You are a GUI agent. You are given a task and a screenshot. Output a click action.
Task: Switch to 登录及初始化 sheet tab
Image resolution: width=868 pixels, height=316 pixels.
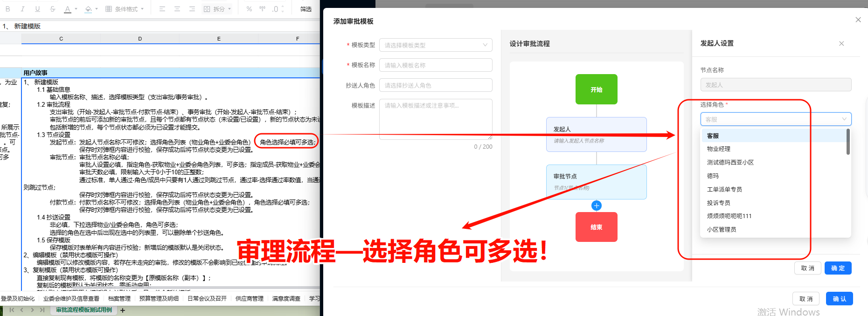[18, 298]
